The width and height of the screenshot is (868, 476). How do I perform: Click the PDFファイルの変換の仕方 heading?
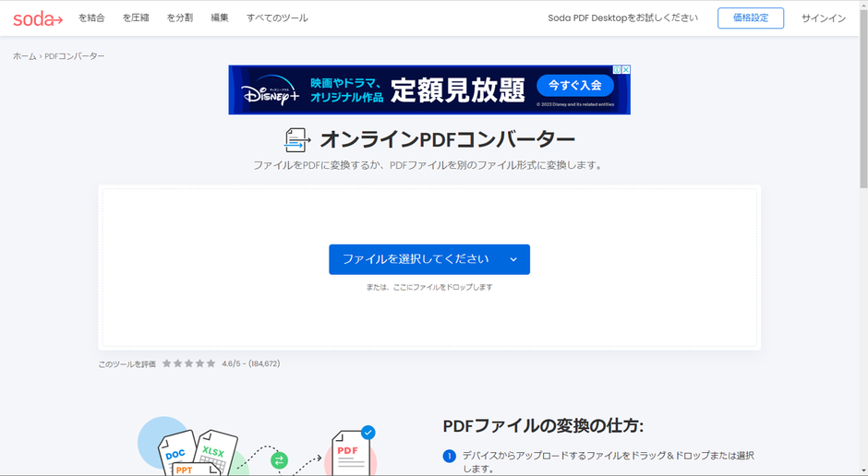click(543, 425)
